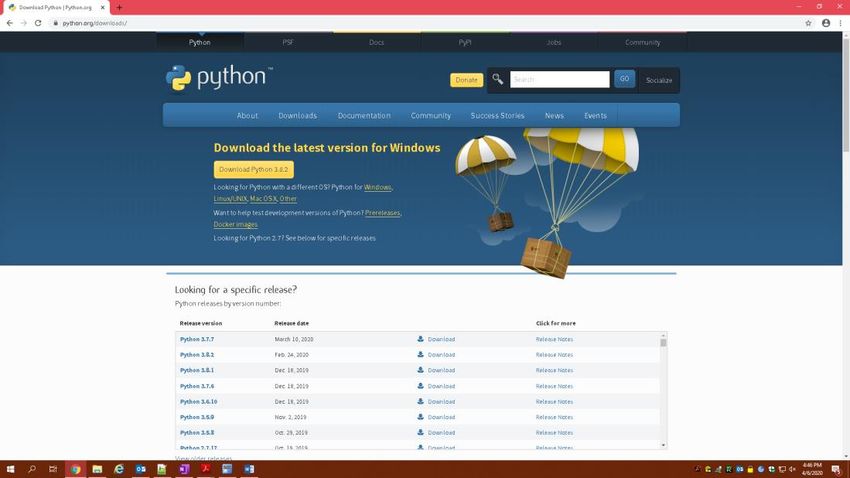The height and width of the screenshot is (478, 850).
Task: Switch to the Community top tab
Action: coord(642,42)
